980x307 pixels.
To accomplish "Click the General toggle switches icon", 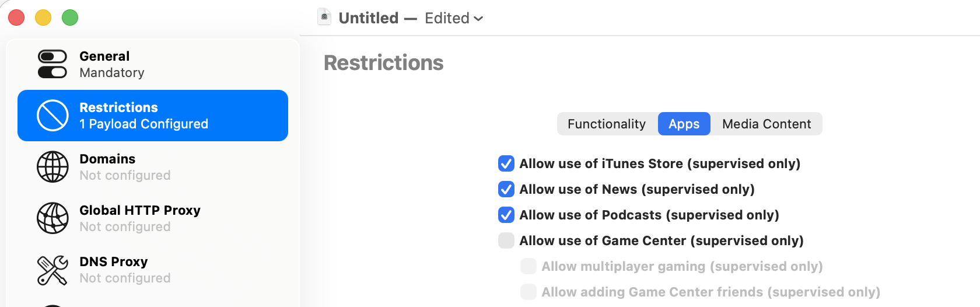I will click(52, 64).
